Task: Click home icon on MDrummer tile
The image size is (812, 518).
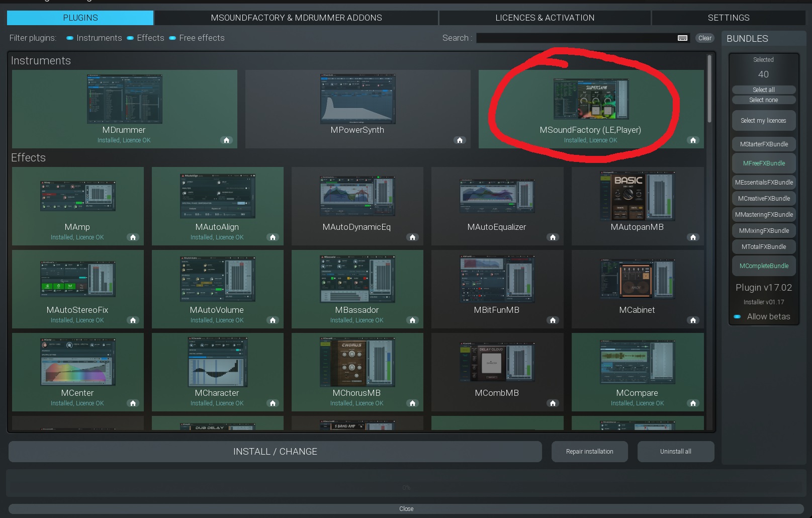Action: [226, 140]
